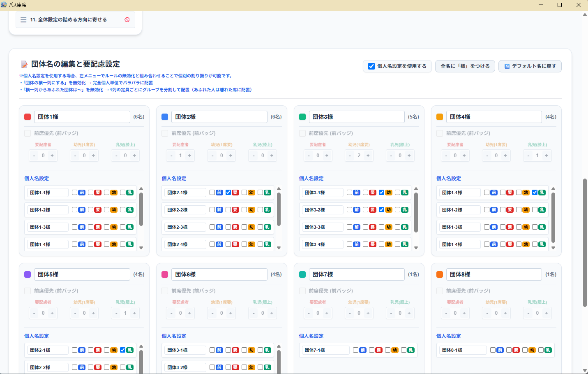Increase 乳児 count in the 団体8様 card

546,313
